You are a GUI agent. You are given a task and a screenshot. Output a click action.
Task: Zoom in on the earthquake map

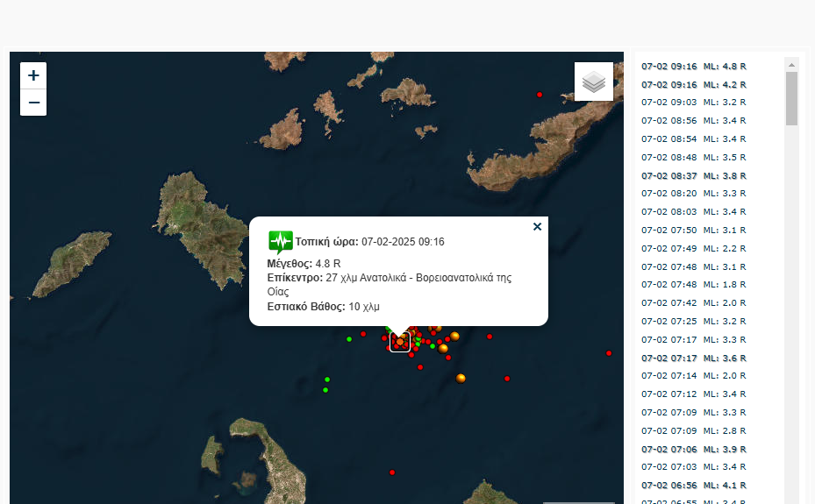click(33, 75)
